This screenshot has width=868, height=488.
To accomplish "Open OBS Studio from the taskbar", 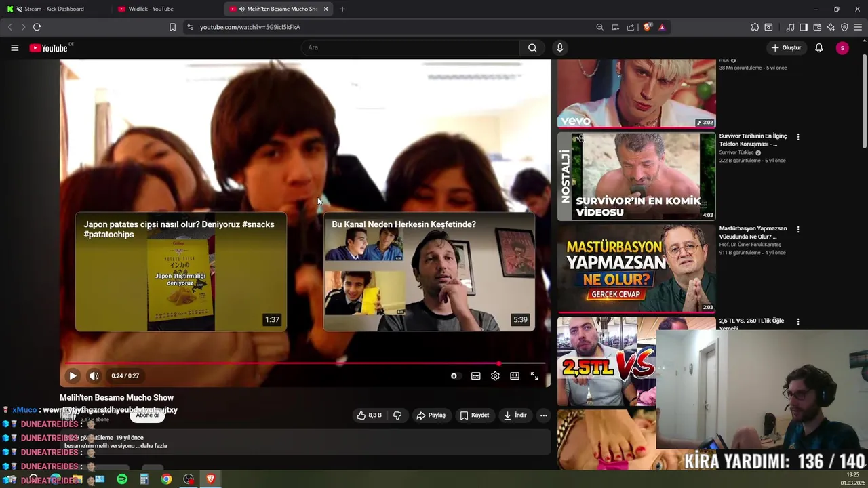I will (189, 479).
